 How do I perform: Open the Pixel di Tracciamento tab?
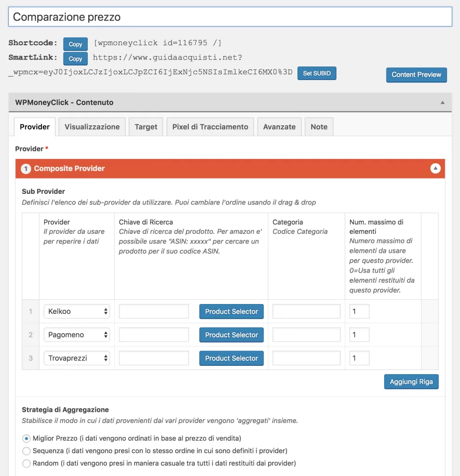210,126
